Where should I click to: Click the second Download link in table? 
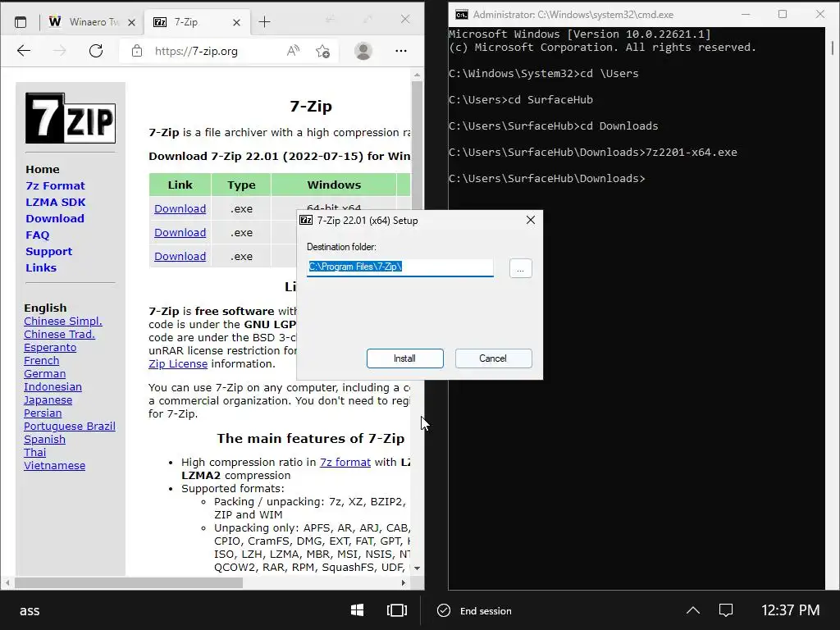pos(180,232)
